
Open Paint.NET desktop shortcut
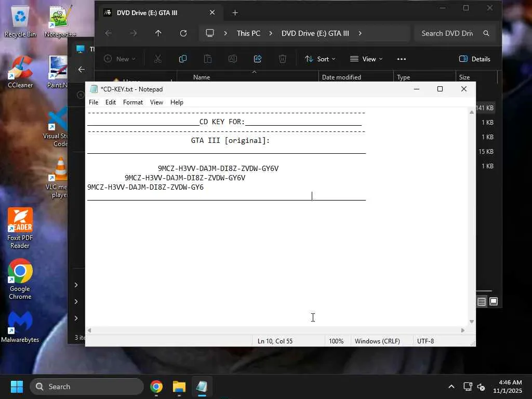coord(58,72)
